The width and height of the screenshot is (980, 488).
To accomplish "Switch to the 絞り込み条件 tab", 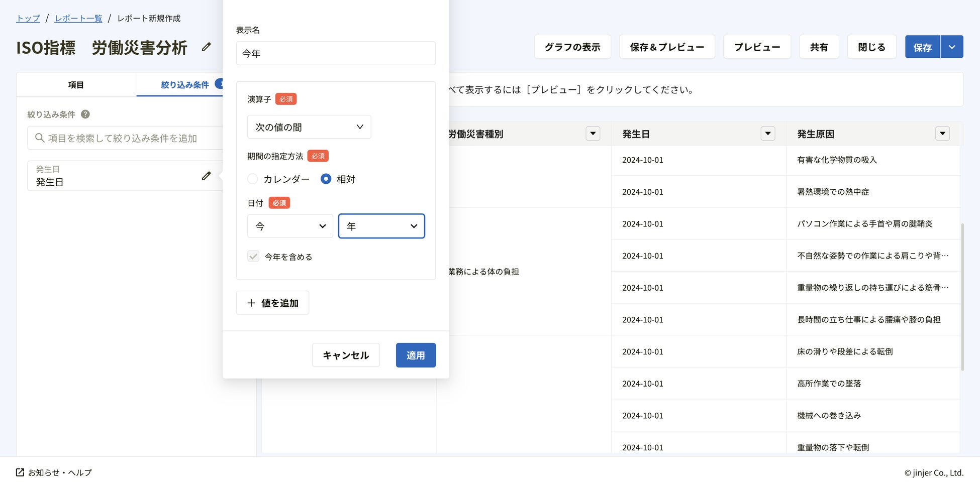I will tap(184, 85).
